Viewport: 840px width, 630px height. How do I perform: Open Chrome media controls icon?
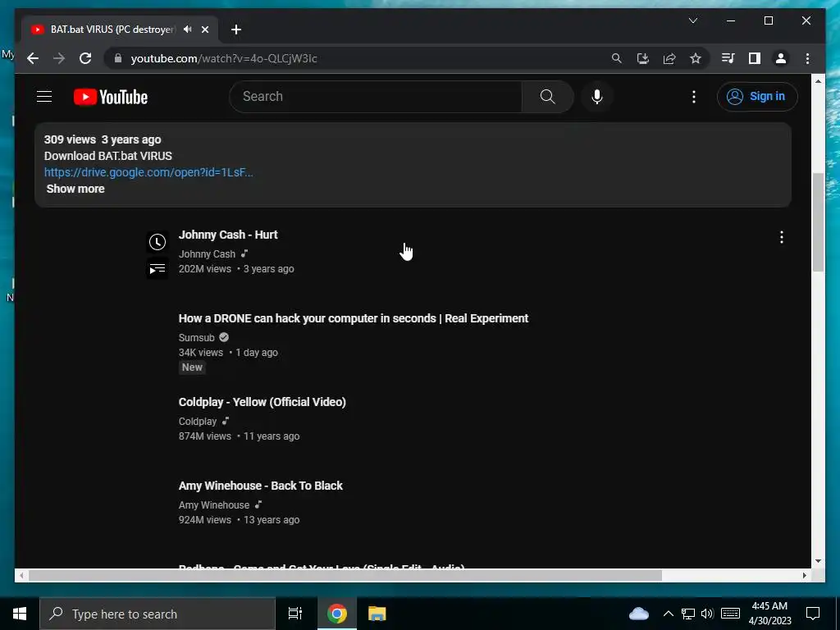tap(728, 58)
